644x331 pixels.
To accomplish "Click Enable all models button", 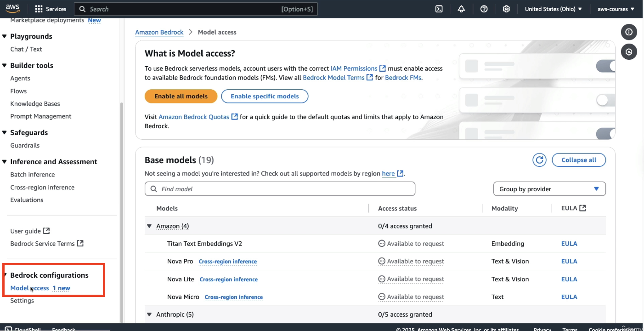I will coord(181,96).
